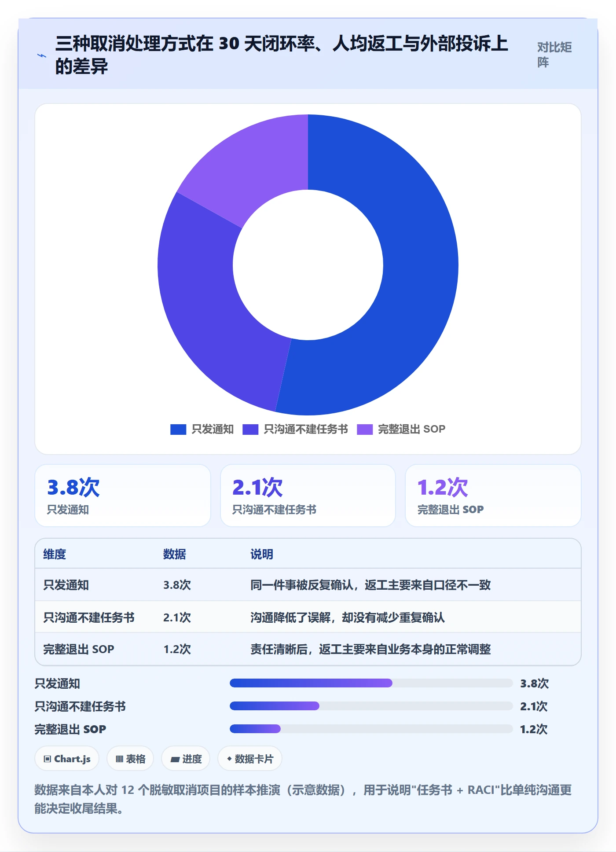
Task: Select the 数据卡片 tag chip
Action: 250,759
